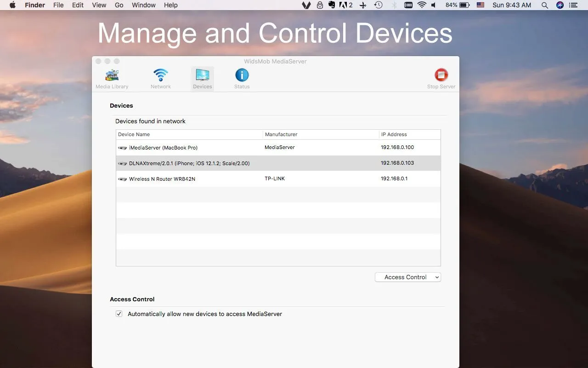Screen dimensions: 588x368
Task: Open the Apple menu
Action: [12, 5]
